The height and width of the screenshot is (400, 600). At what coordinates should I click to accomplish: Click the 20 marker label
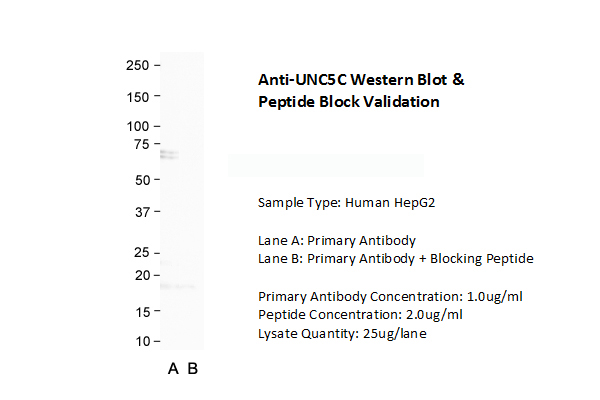click(x=140, y=275)
